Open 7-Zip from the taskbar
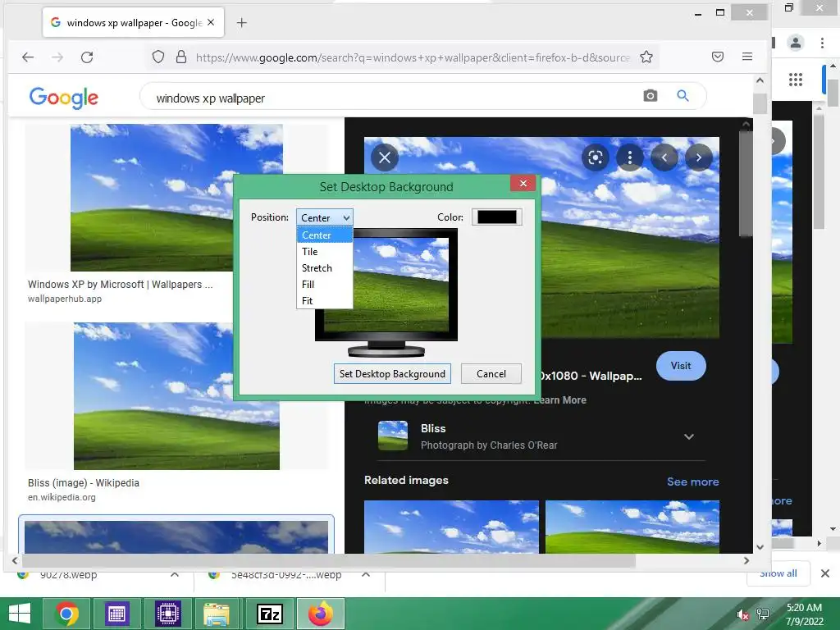This screenshot has width=840, height=630. point(270,614)
